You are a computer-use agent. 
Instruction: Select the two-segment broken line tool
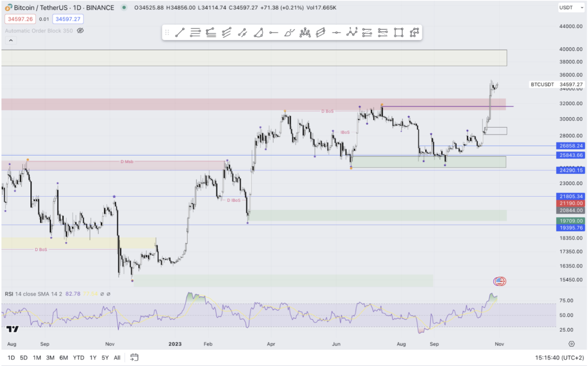point(242,33)
